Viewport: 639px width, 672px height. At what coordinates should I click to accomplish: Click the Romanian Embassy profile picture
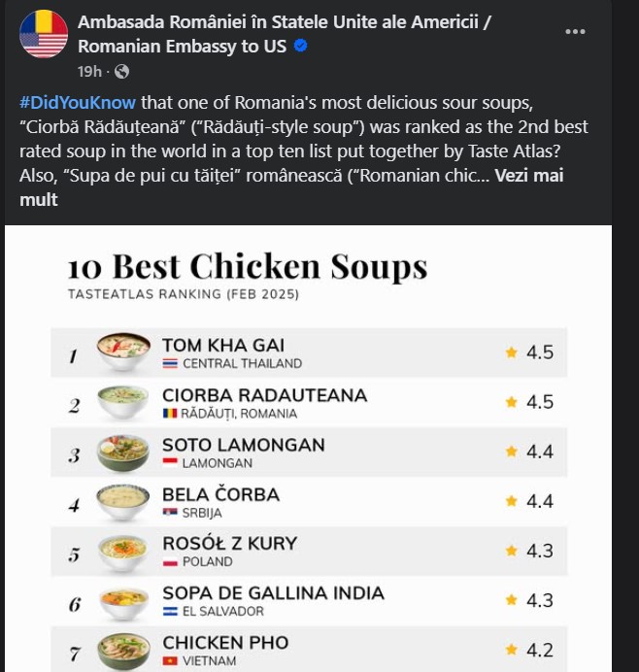coord(44,35)
